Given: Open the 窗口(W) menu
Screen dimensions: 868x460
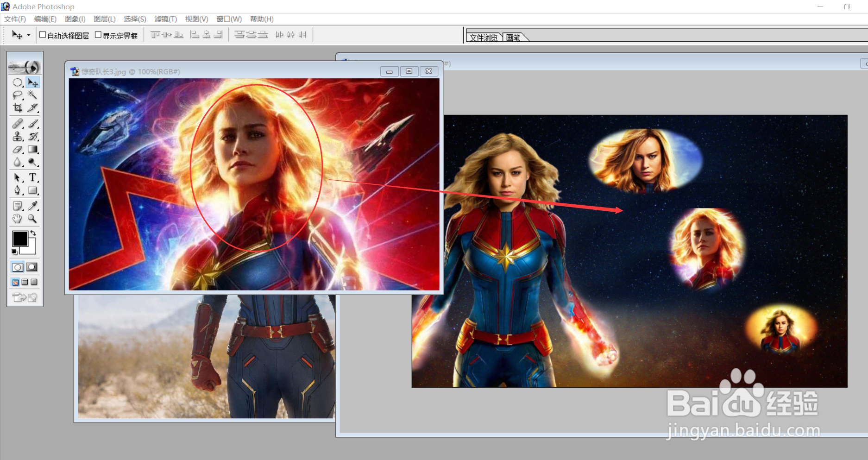Looking at the screenshot, I should pyautogui.click(x=229, y=19).
